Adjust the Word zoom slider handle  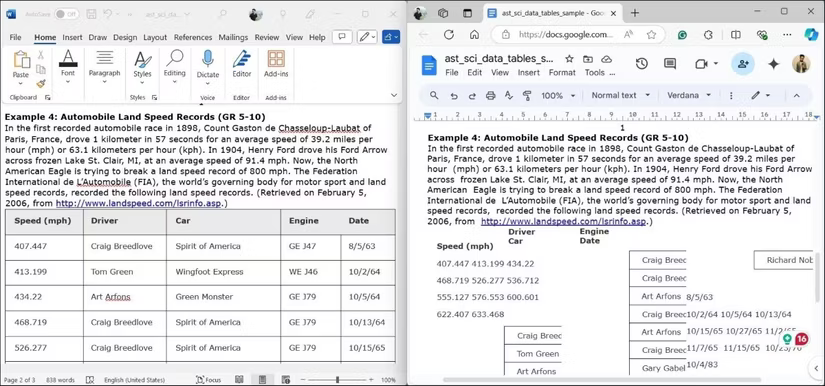(337, 380)
